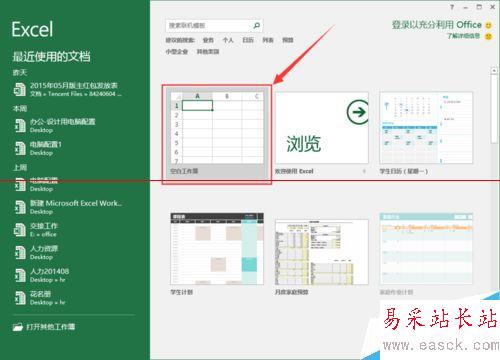Search suggested category 日历
The width and height of the screenshot is (500, 360).
[x=248, y=40]
